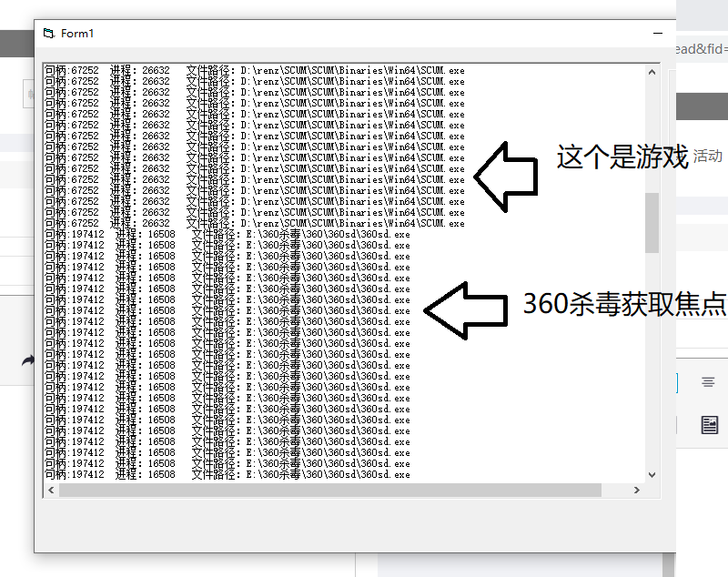The width and height of the screenshot is (728, 577).
Task: Click the small pin icon at the left edge
Action: click(32, 92)
